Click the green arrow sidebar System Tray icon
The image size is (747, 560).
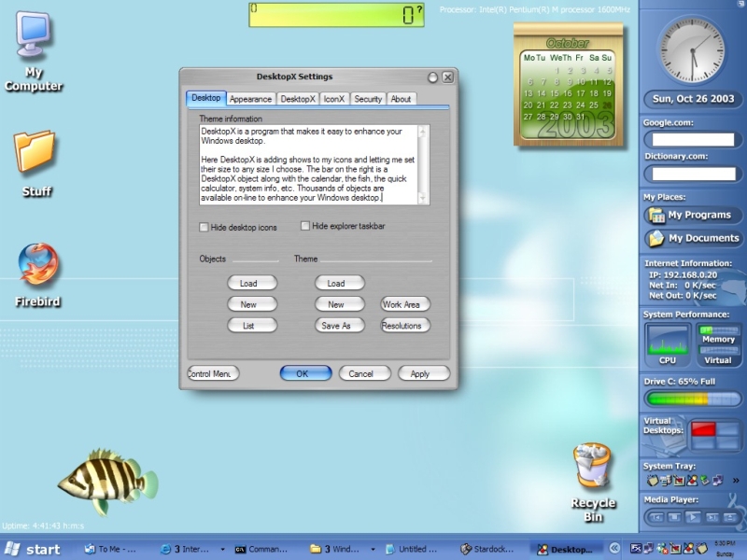(x=704, y=481)
